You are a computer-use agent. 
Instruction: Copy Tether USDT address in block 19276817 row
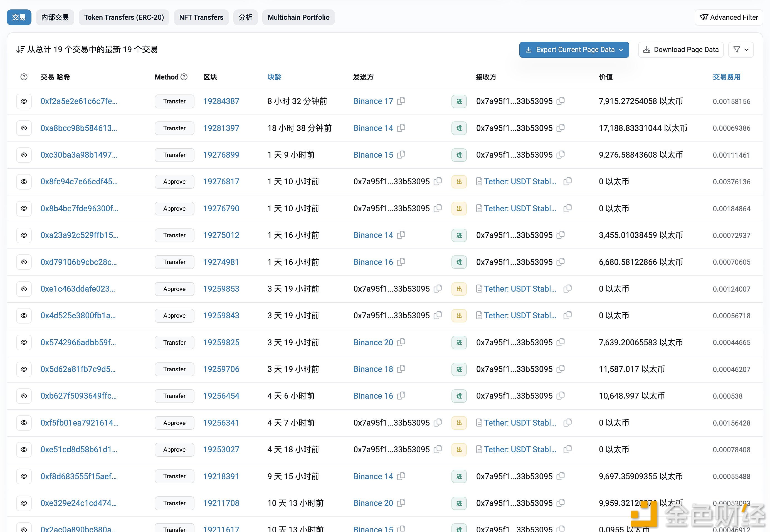(x=567, y=181)
